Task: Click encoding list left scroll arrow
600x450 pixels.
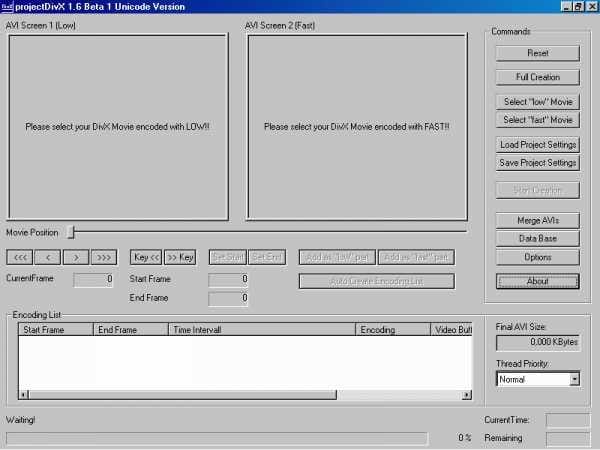Action: [x=24, y=395]
